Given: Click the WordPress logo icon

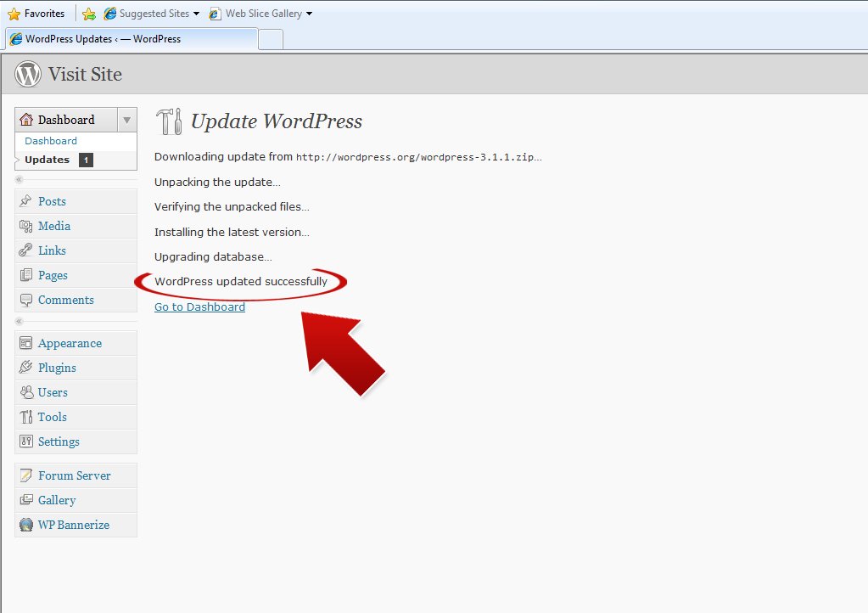Looking at the screenshot, I should click(28, 74).
